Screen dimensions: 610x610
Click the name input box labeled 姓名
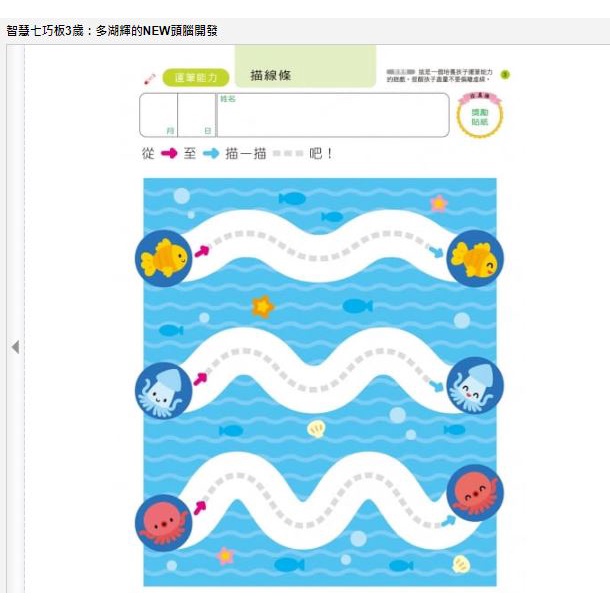tap(333, 115)
